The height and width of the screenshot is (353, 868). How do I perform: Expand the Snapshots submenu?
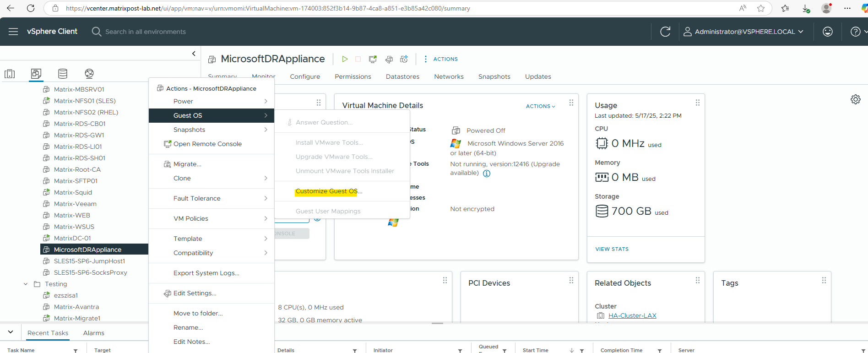(x=212, y=130)
